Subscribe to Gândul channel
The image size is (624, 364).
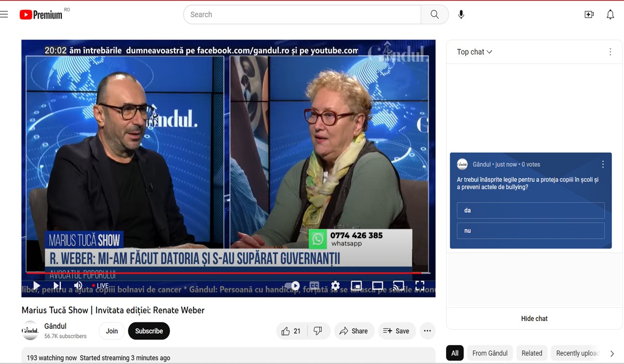(149, 331)
